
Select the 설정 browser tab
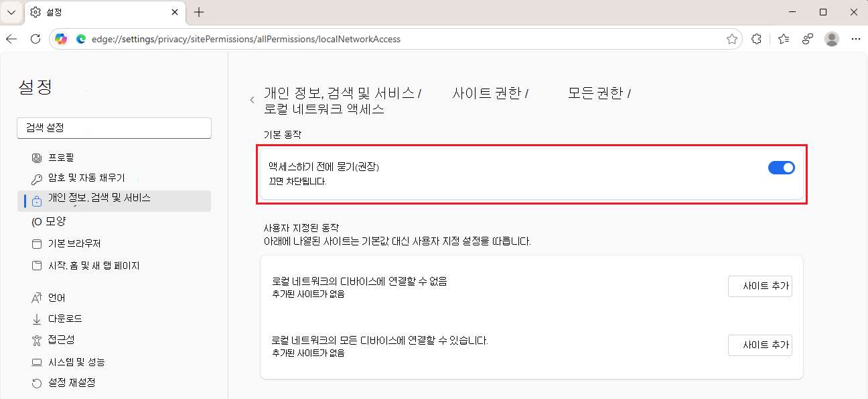(x=104, y=12)
